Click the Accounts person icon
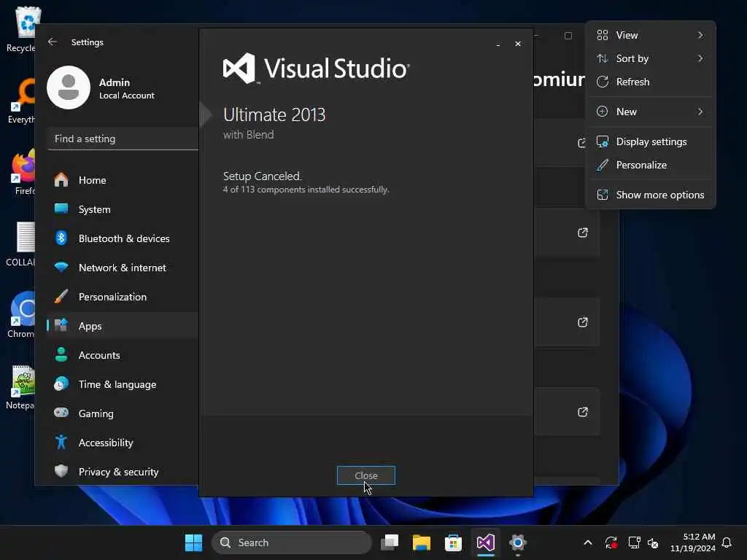The height and width of the screenshot is (560, 747). [x=61, y=354]
